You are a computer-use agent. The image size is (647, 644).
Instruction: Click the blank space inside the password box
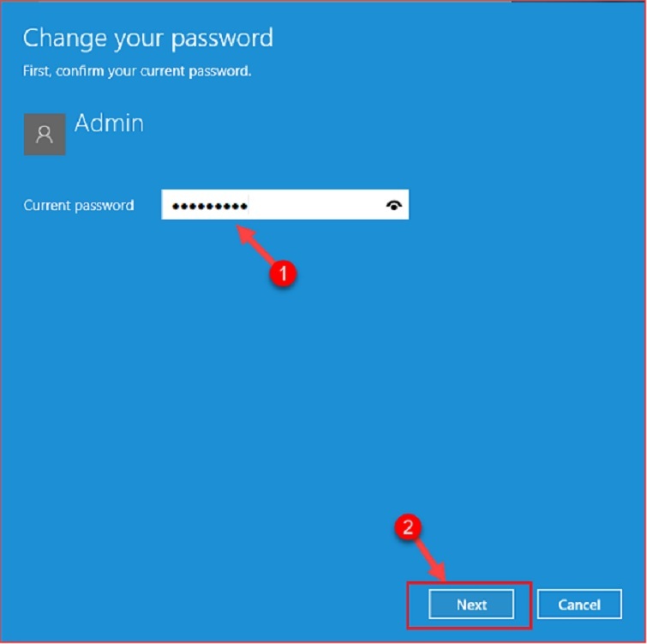315,205
